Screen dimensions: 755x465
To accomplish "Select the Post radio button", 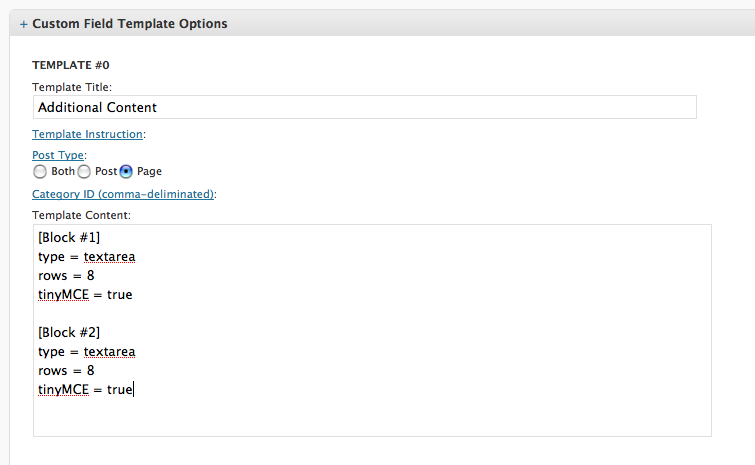I will (84, 171).
